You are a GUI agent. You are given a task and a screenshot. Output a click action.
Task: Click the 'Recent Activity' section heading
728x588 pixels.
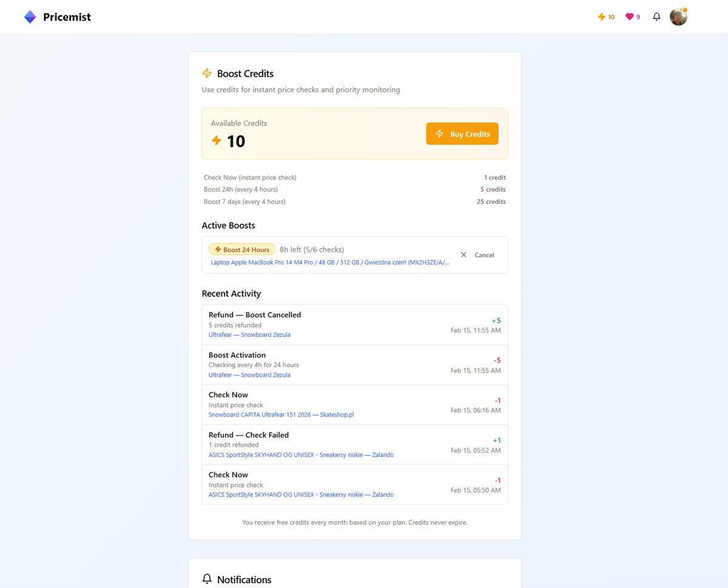[231, 293]
